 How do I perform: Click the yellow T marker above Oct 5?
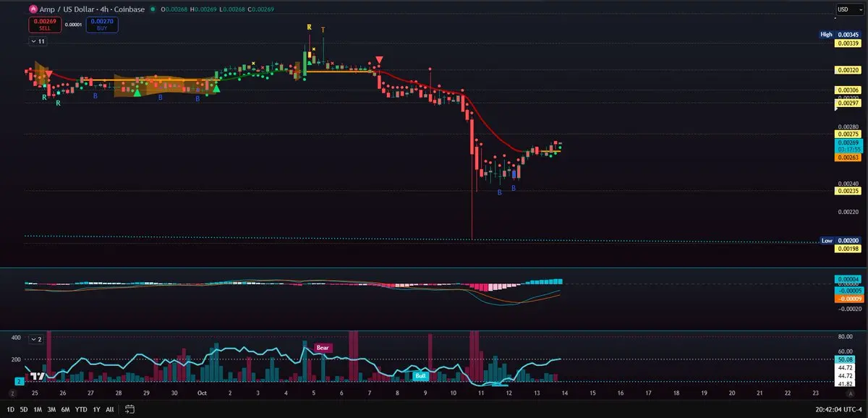pos(323,30)
